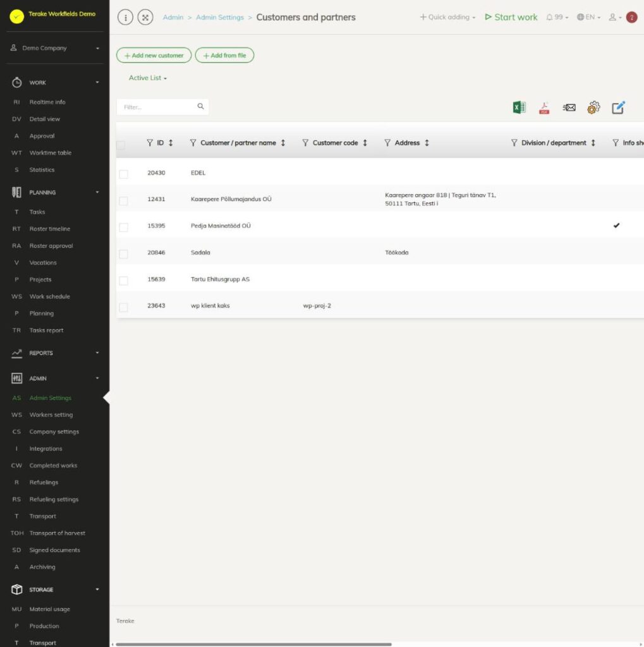The image size is (644, 647).
Task: Click Add new customer button
Action: pos(154,56)
